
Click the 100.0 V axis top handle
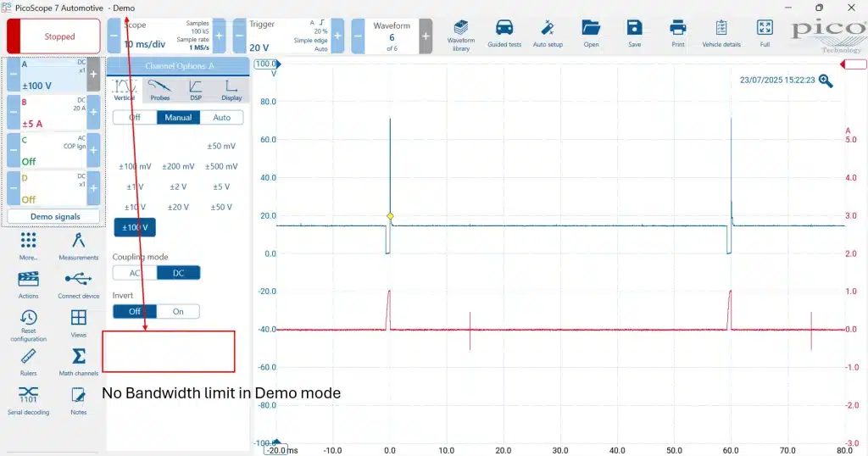click(267, 64)
